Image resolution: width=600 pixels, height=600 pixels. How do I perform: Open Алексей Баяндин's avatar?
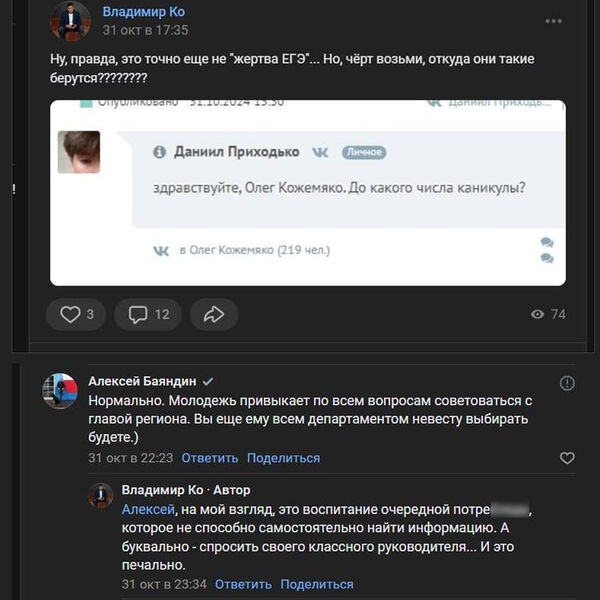[x=60, y=391]
